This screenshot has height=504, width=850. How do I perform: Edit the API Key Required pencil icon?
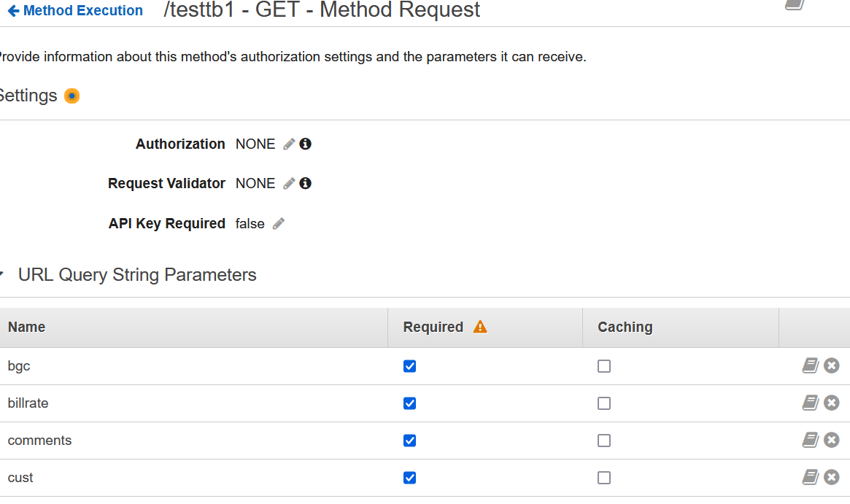pyautogui.click(x=279, y=224)
